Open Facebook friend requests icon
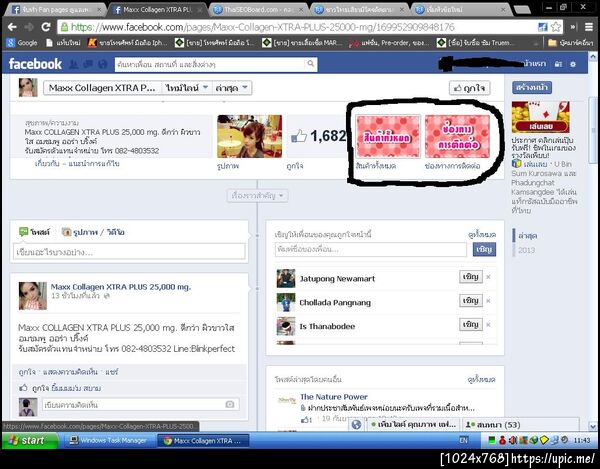This screenshot has height=469, width=600. tap(73, 64)
